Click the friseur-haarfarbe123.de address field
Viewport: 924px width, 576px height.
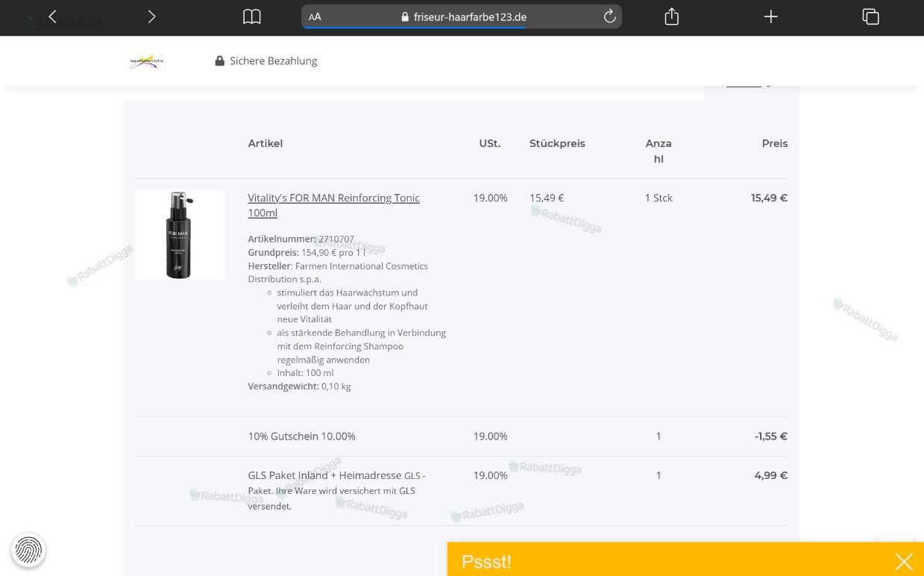tap(462, 16)
